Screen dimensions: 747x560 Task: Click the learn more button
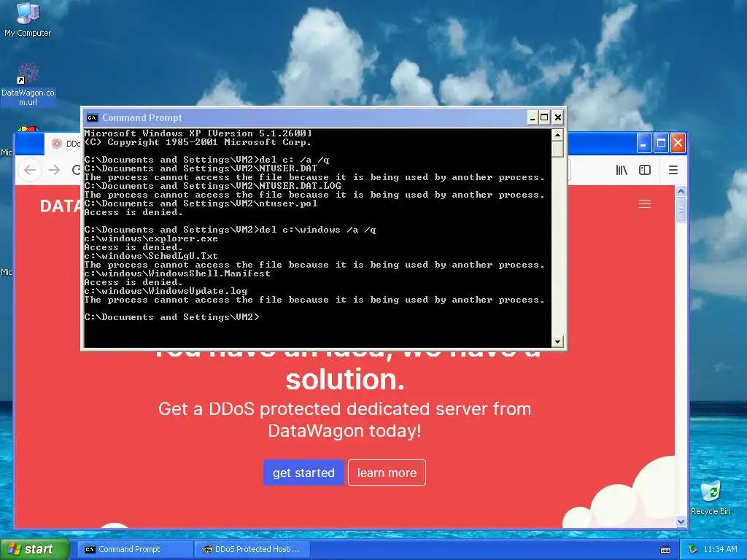[x=387, y=472]
